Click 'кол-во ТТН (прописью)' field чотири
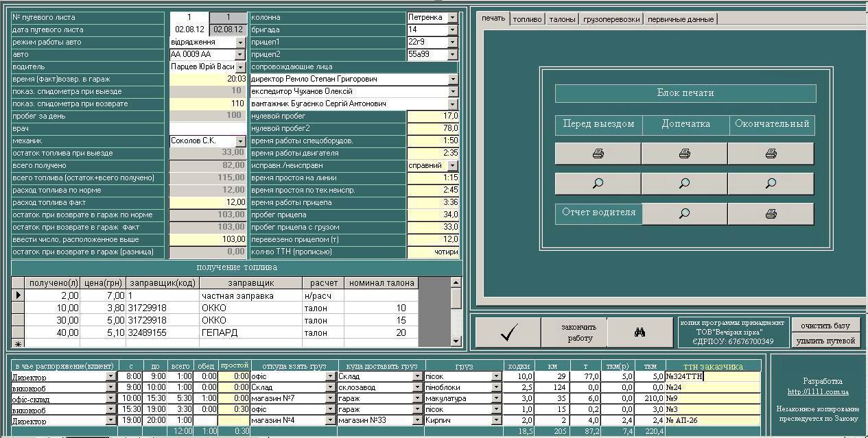Screen dimensions: 868x438 coord(433,252)
